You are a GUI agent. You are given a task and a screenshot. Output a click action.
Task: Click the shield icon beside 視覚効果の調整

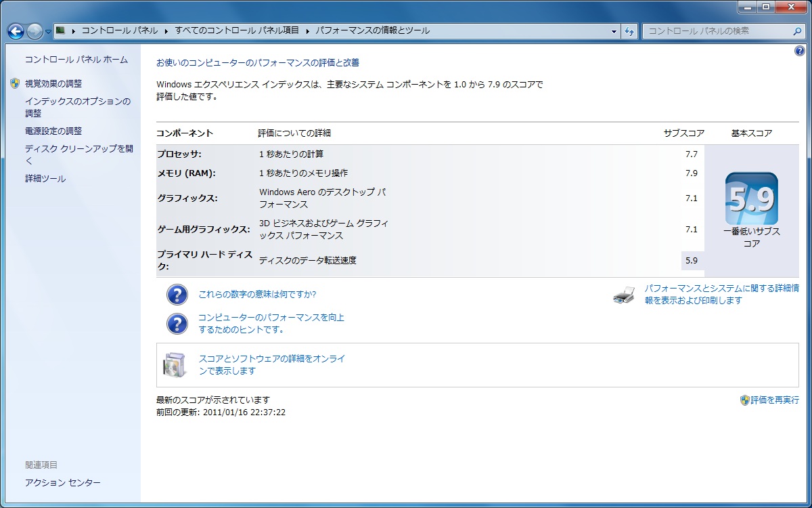click(x=16, y=83)
